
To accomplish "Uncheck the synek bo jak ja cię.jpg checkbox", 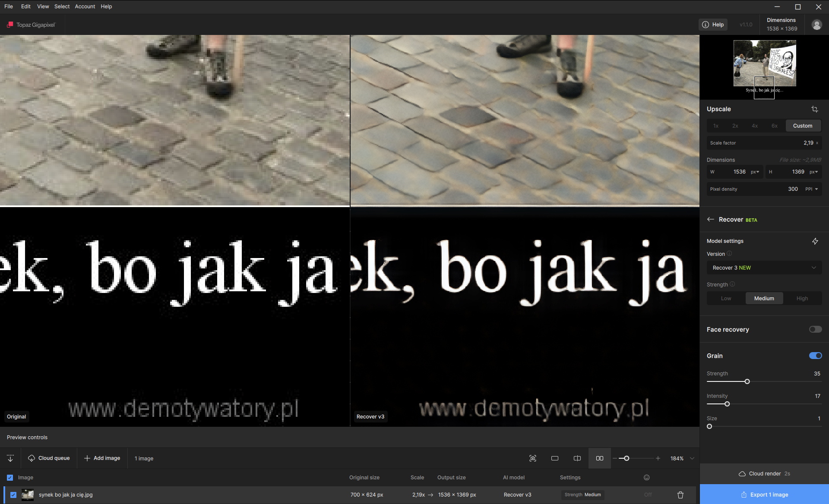I will tap(13, 495).
